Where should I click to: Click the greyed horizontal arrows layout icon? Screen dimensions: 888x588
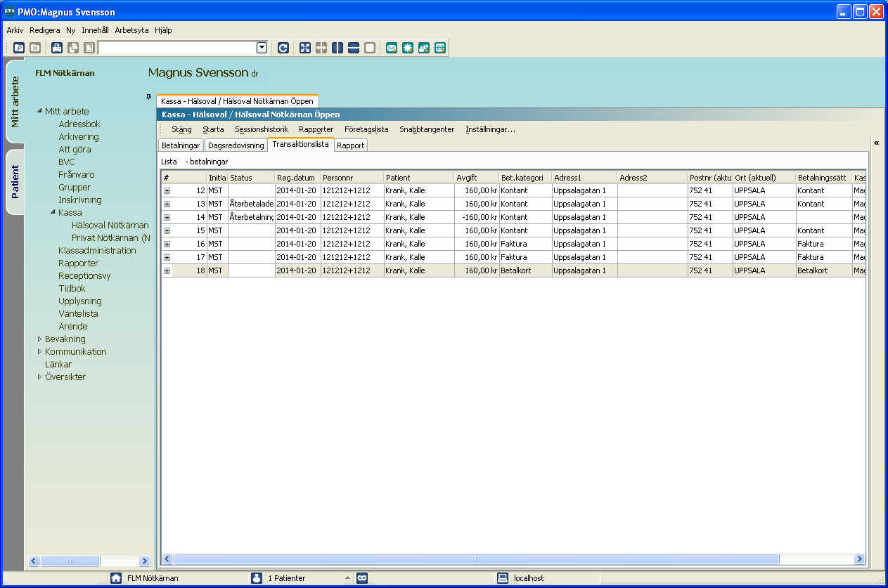pyautogui.click(x=321, y=48)
